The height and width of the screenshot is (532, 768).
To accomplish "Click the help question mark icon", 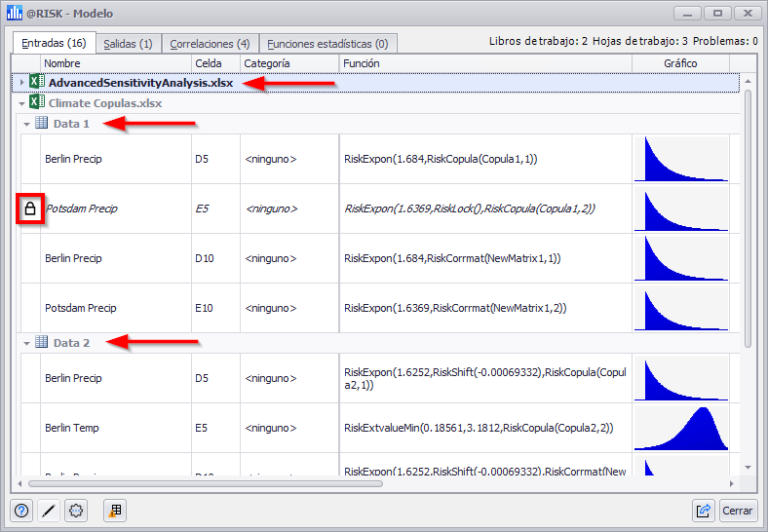I will [23, 510].
